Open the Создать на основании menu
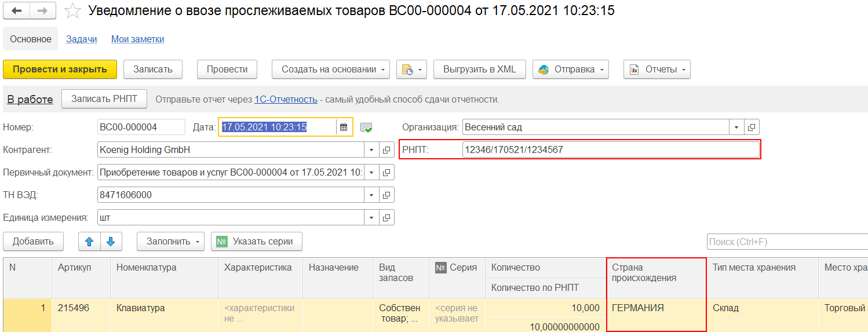Screen dimensions: 868x332 [331, 70]
